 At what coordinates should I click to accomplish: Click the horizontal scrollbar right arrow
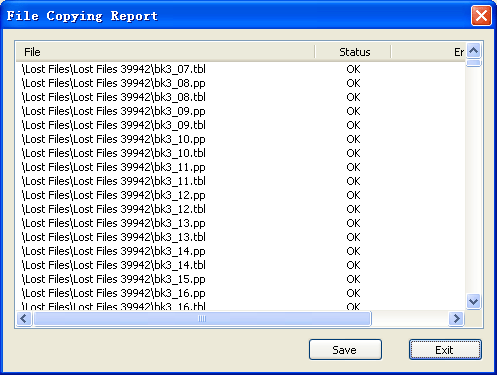[456, 319]
